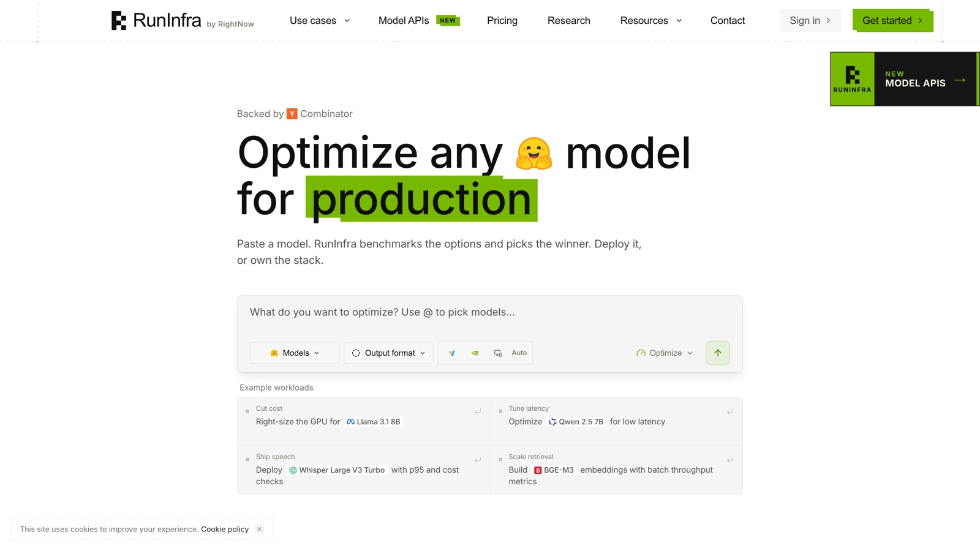Select the Scale retrieval example workload

tap(616, 470)
